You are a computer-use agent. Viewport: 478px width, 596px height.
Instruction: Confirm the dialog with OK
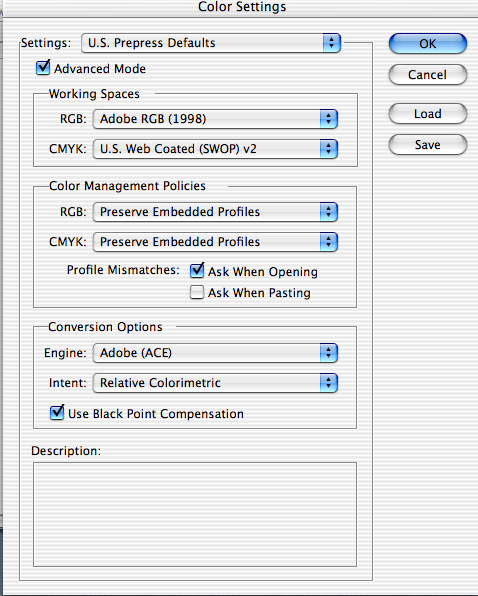[x=427, y=44]
